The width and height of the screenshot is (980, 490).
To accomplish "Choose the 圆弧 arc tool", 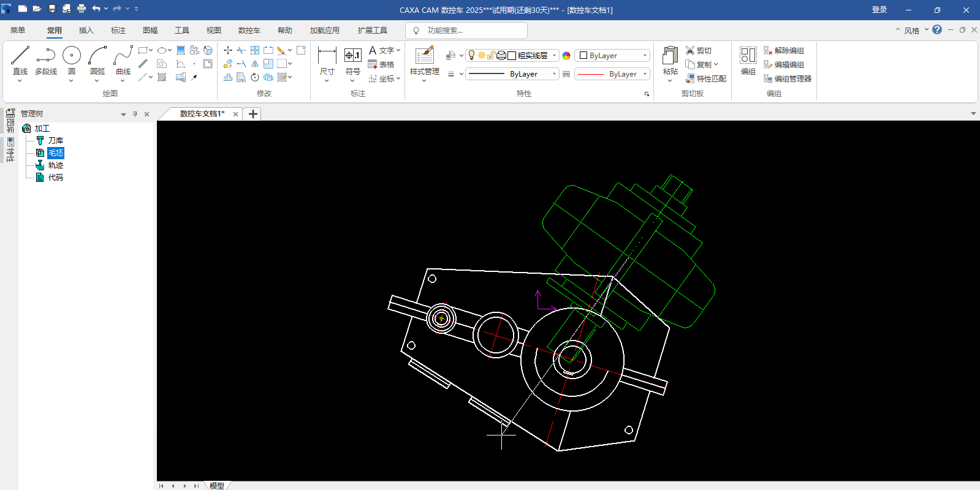I will (97, 56).
